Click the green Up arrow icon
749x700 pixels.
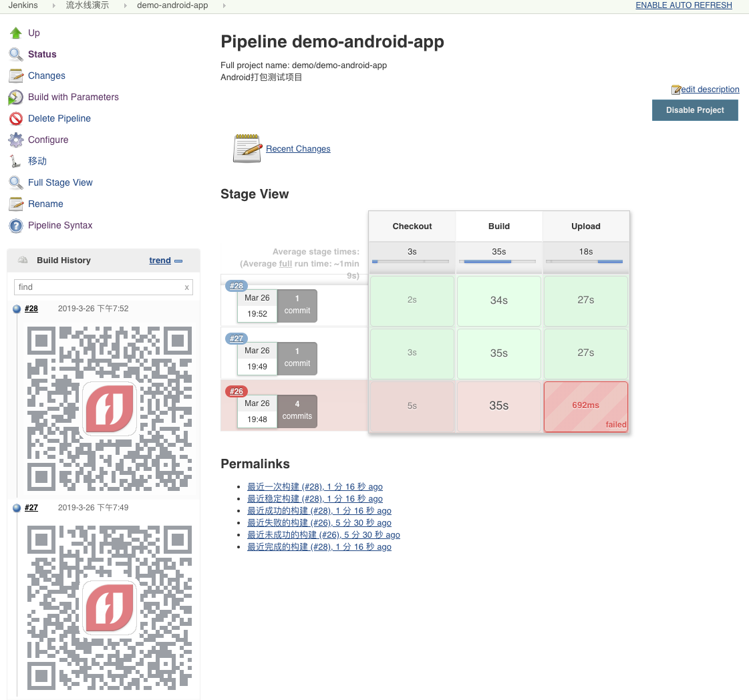tap(16, 33)
